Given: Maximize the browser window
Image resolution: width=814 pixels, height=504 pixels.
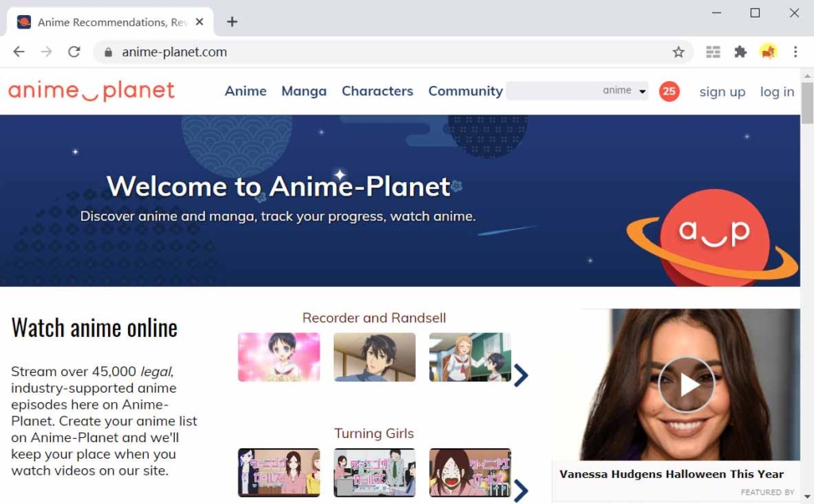Looking at the screenshot, I should pyautogui.click(x=755, y=13).
